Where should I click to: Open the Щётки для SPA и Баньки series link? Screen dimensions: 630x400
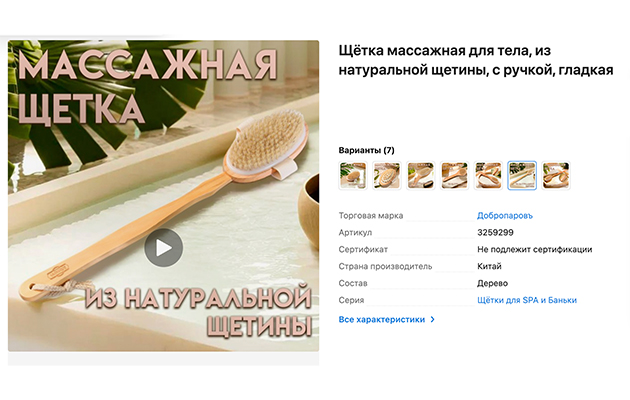(x=527, y=300)
